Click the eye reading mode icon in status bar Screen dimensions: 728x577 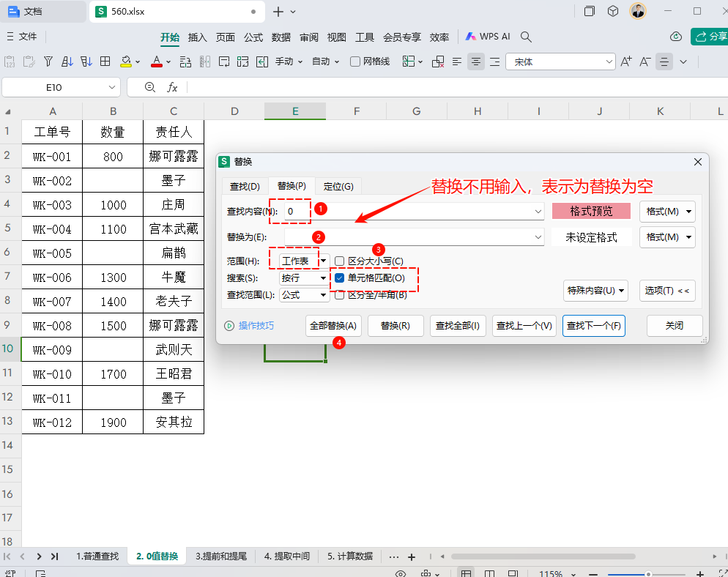point(400,574)
